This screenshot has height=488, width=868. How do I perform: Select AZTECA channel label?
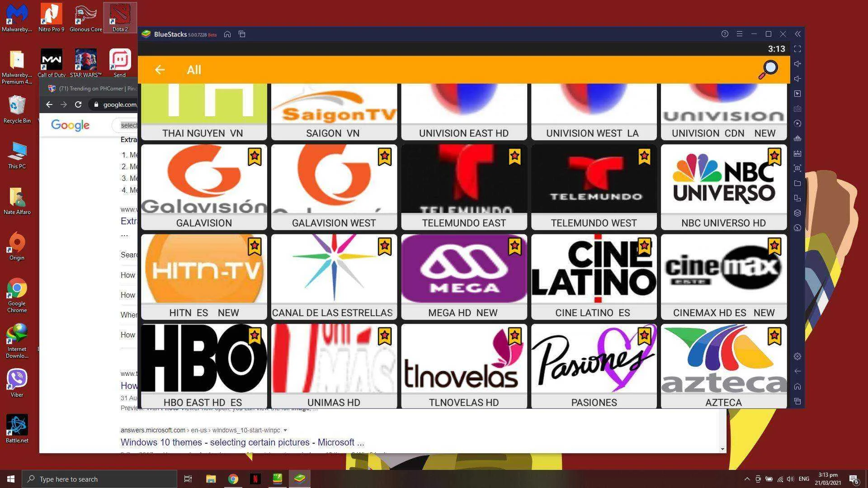724,403
